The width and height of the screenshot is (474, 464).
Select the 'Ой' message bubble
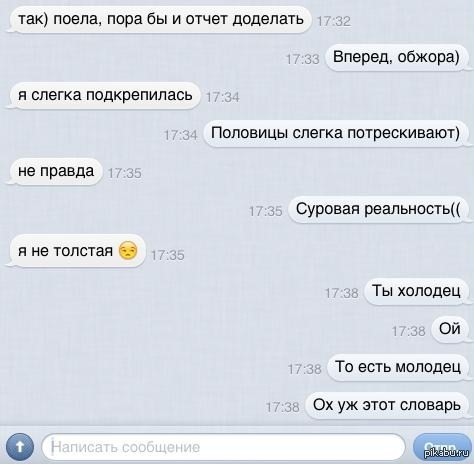451,329
